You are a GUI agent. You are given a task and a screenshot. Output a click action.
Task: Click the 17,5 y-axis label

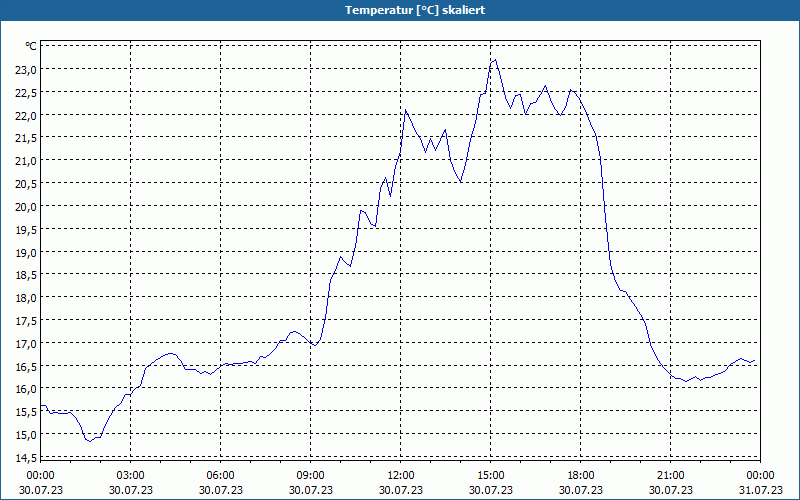26,321
